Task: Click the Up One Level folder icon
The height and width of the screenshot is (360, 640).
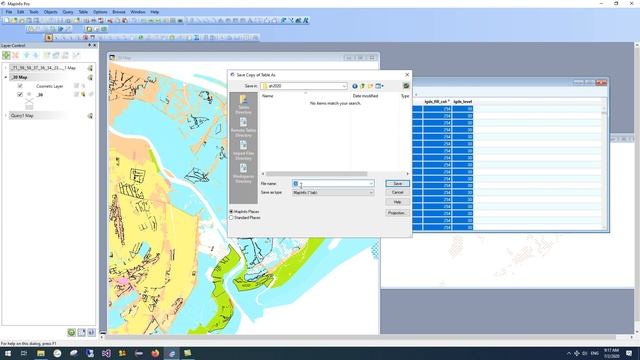Action: (x=362, y=86)
